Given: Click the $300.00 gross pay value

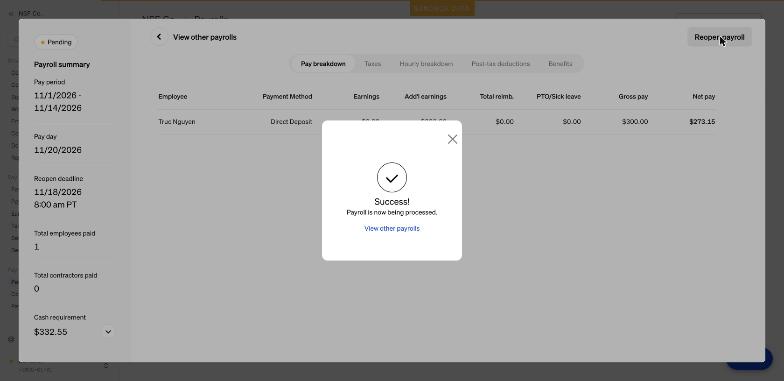Looking at the screenshot, I should pyautogui.click(x=635, y=122).
